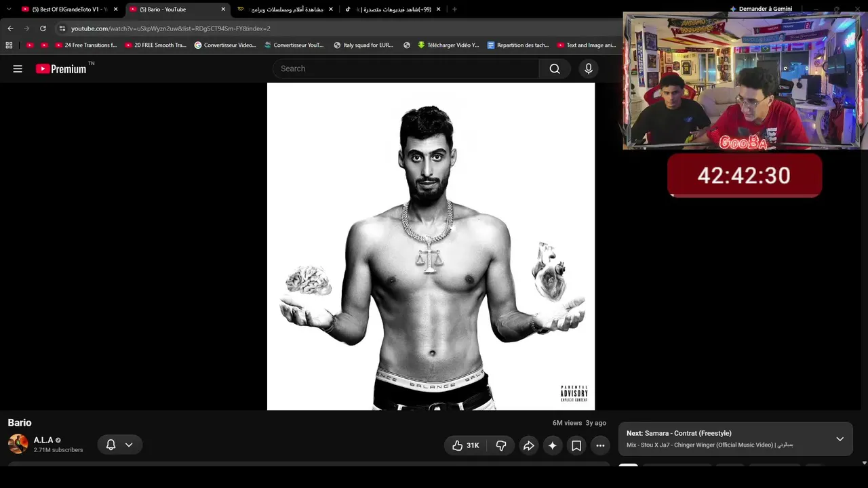Switch to مشاهدة أفلام ومسلسلات tab

pyautogui.click(x=285, y=9)
